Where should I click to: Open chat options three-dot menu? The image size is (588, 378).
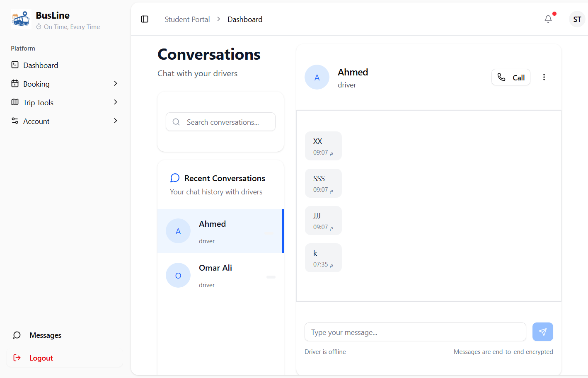544,77
